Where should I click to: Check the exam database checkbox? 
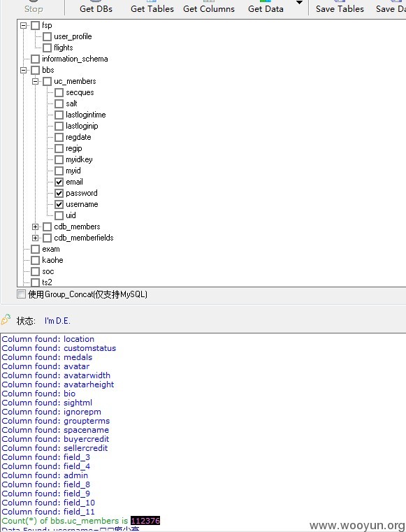click(x=35, y=249)
